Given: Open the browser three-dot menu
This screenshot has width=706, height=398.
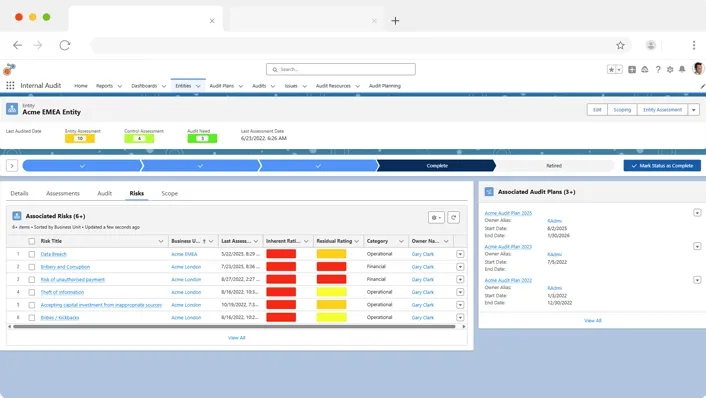Looking at the screenshot, I should 694,45.
